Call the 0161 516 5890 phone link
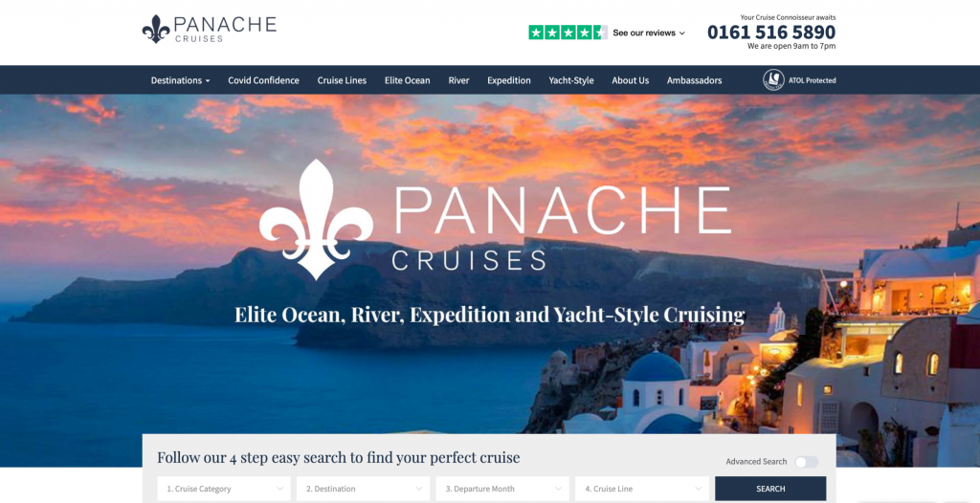 (x=771, y=32)
